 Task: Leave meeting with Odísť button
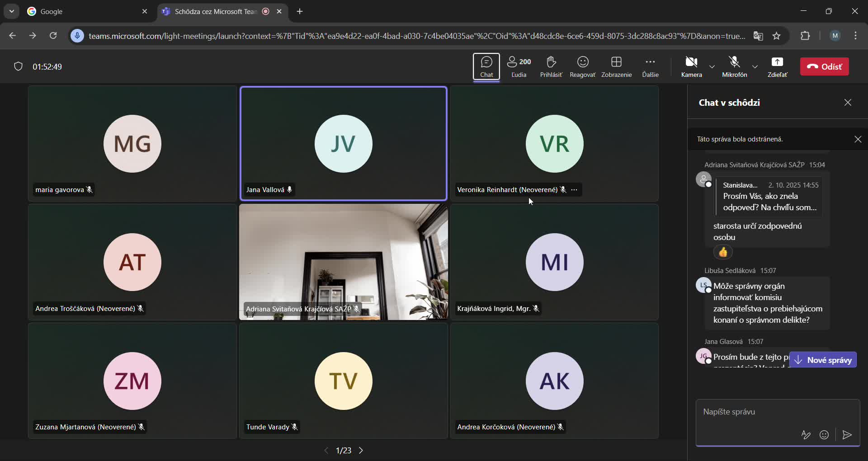tap(824, 66)
